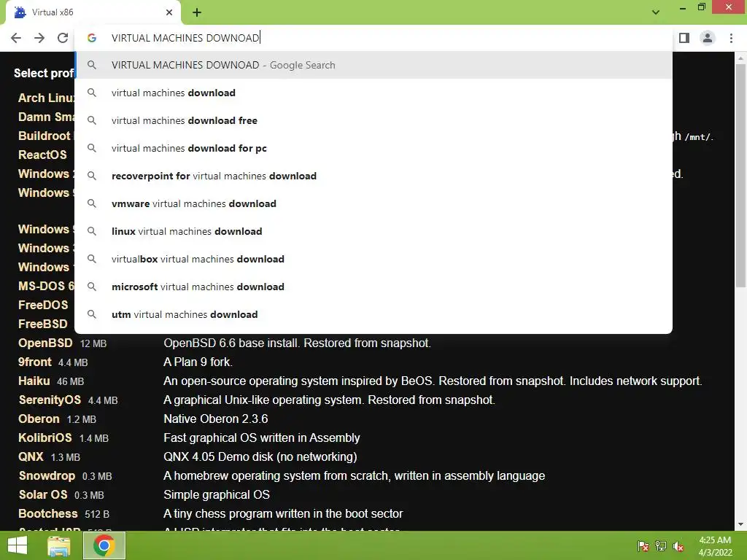Viewport: 747px width, 560px height.
Task: Click 'A Plan 9 fork.' description text
Action: [x=198, y=362]
